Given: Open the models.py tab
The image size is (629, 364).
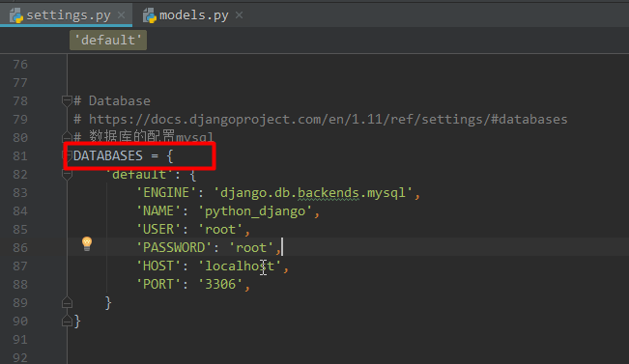Looking at the screenshot, I should coord(194,15).
